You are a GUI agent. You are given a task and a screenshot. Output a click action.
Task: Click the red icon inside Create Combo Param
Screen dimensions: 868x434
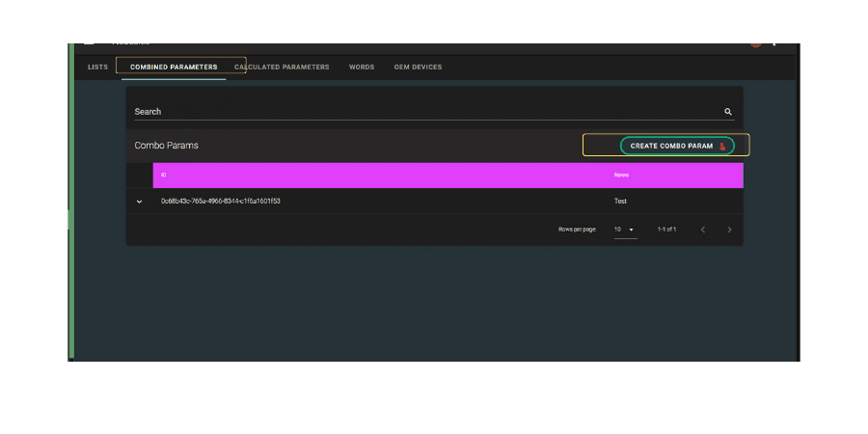(x=722, y=147)
